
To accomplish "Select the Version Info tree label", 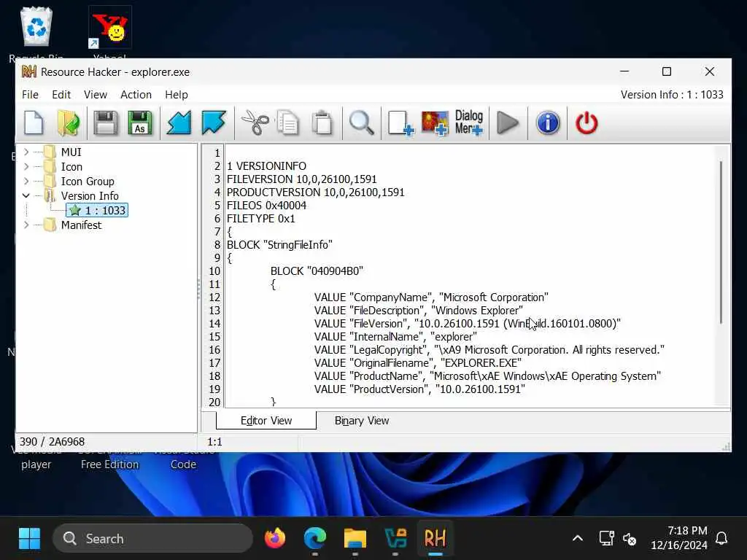I will coord(90,195).
